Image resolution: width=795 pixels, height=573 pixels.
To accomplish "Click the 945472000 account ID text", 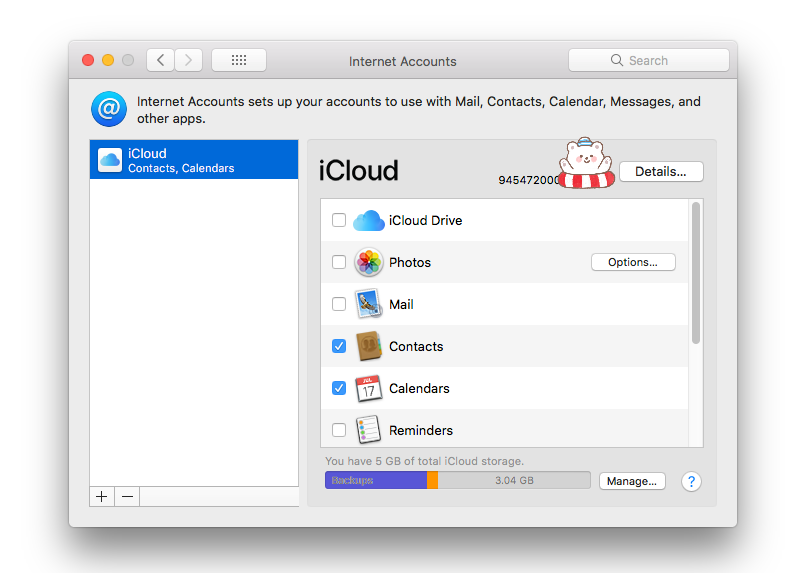I will pos(528,180).
